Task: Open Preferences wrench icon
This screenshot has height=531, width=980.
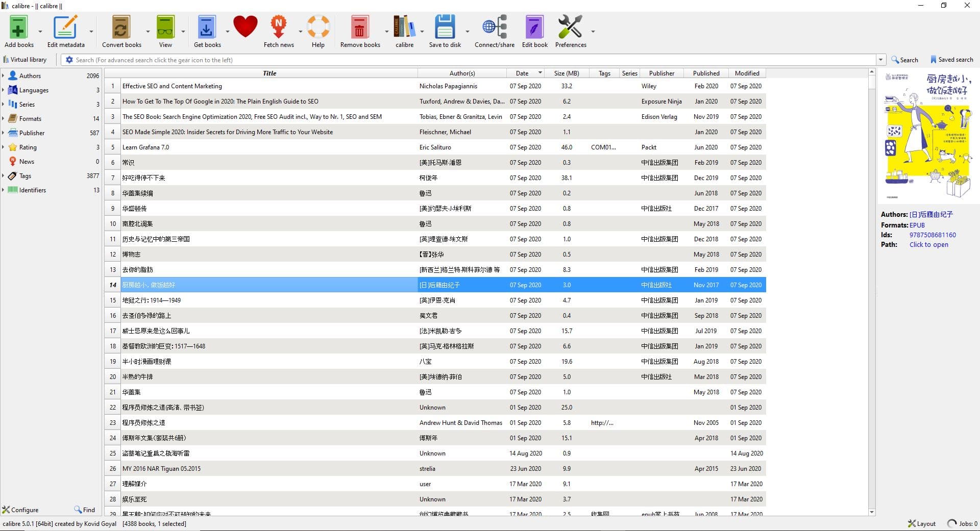Action: 570,28
